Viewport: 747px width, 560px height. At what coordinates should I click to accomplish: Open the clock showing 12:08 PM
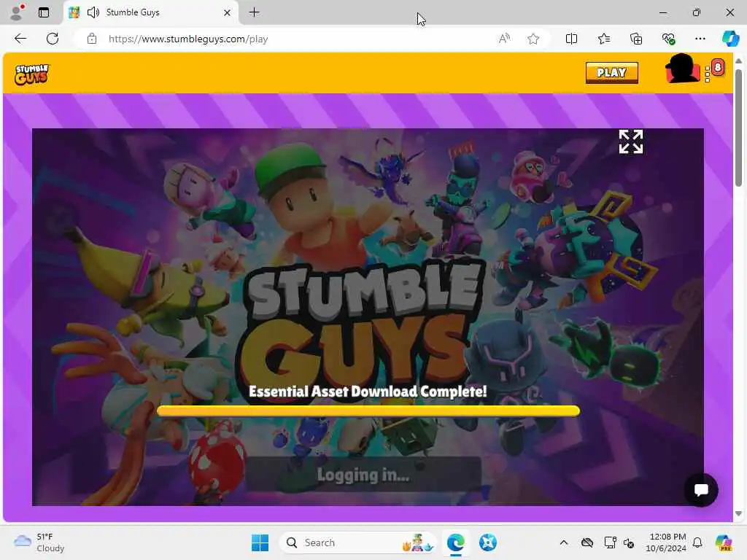tap(666, 542)
